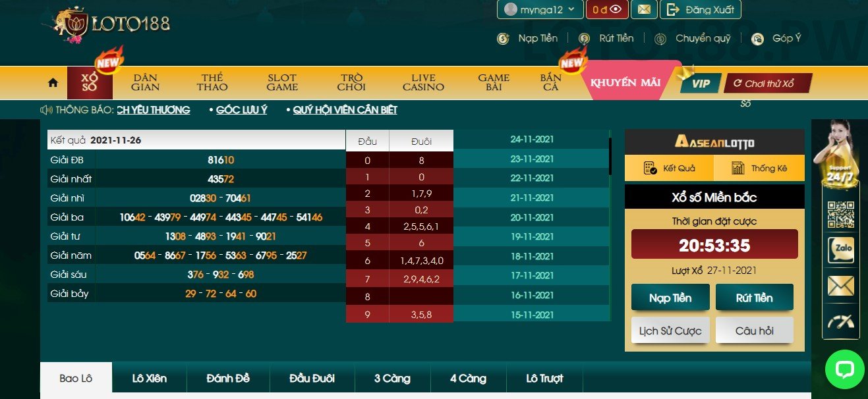Screen dimensions: 868x399
Task: Open the LIVE CASINO menu item
Action: [422, 82]
